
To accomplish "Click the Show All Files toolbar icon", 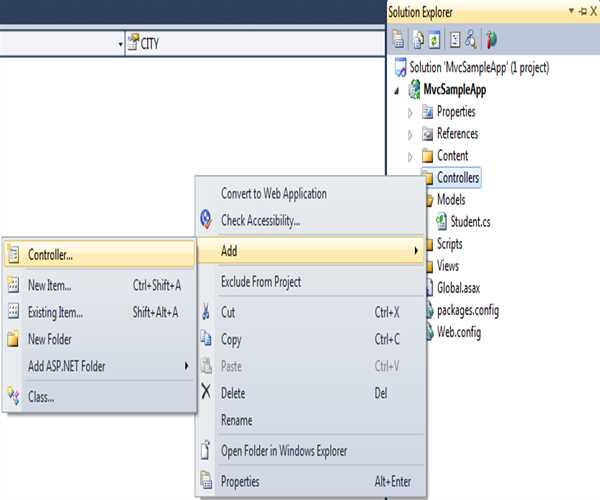I will 417,41.
